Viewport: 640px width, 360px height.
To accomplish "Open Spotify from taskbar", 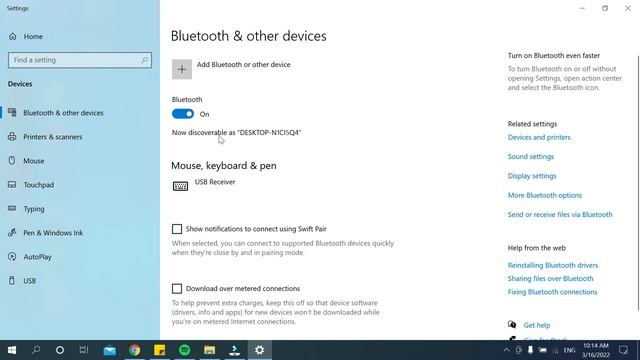I will pyautogui.click(x=184, y=350).
